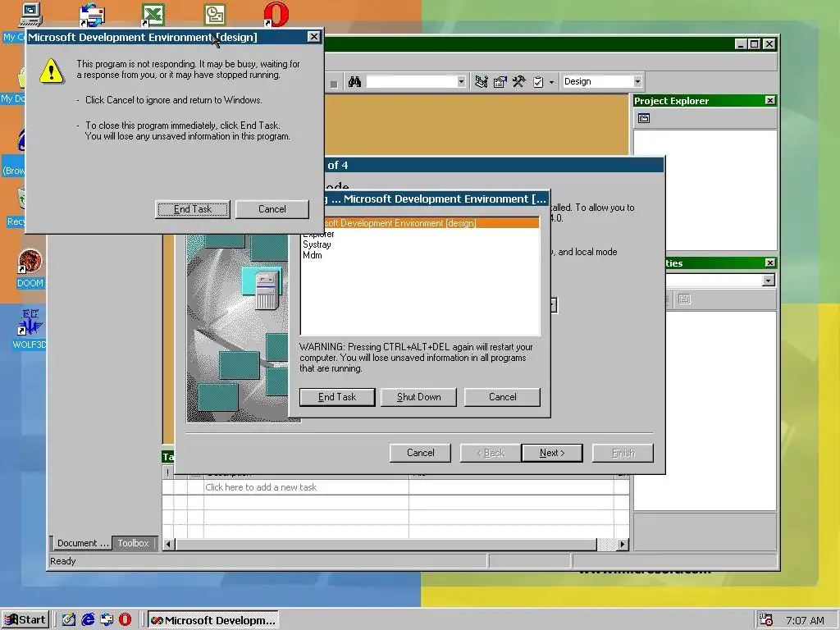
Task: Select the My Computer desktop icon
Action: click(30, 15)
